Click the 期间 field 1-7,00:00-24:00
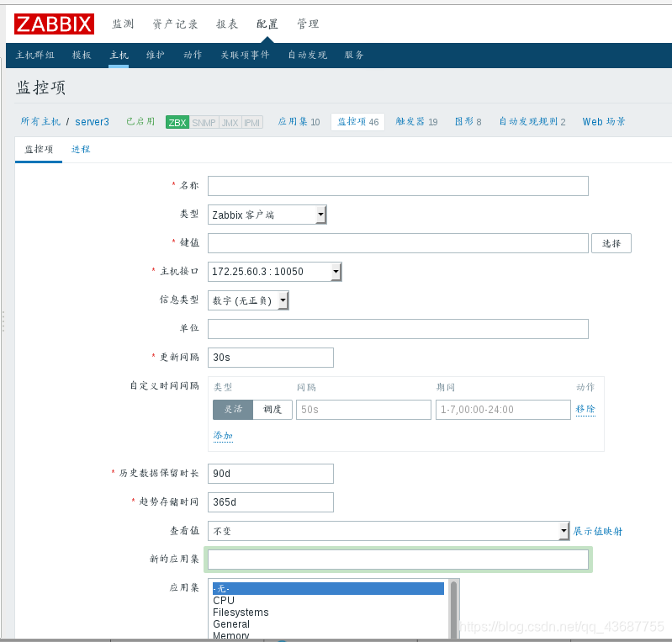 click(x=503, y=410)
